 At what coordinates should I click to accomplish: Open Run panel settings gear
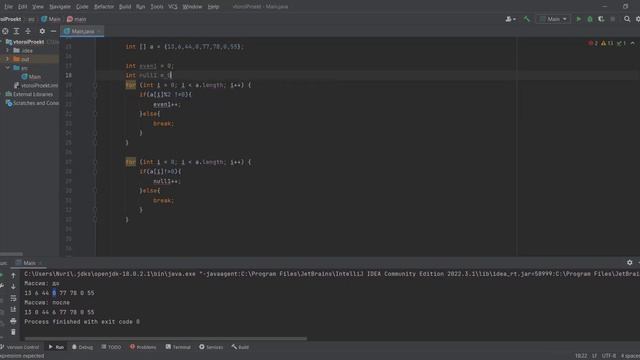(x=629, y=263)
